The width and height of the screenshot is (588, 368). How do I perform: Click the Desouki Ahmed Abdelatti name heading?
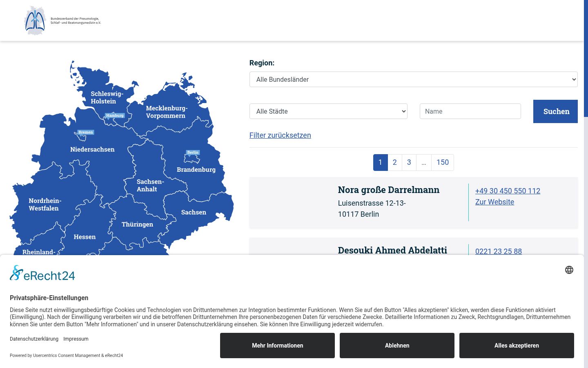(x=392, y=250)
